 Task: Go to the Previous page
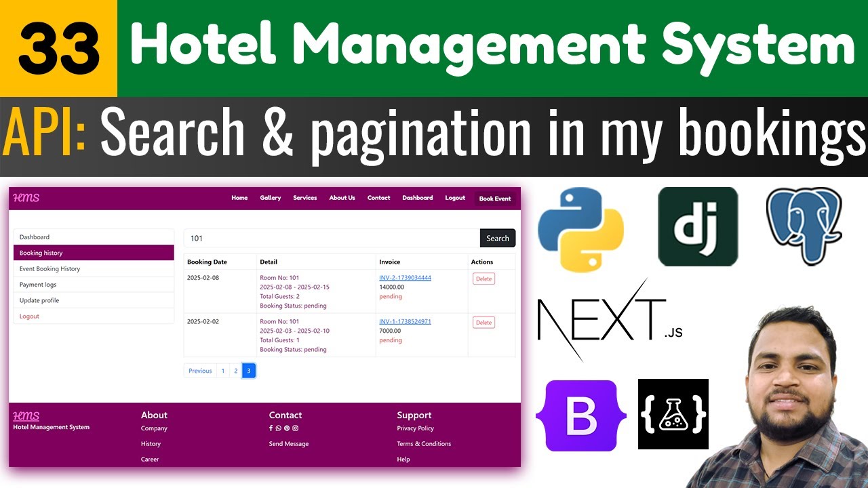pos(200,371)
